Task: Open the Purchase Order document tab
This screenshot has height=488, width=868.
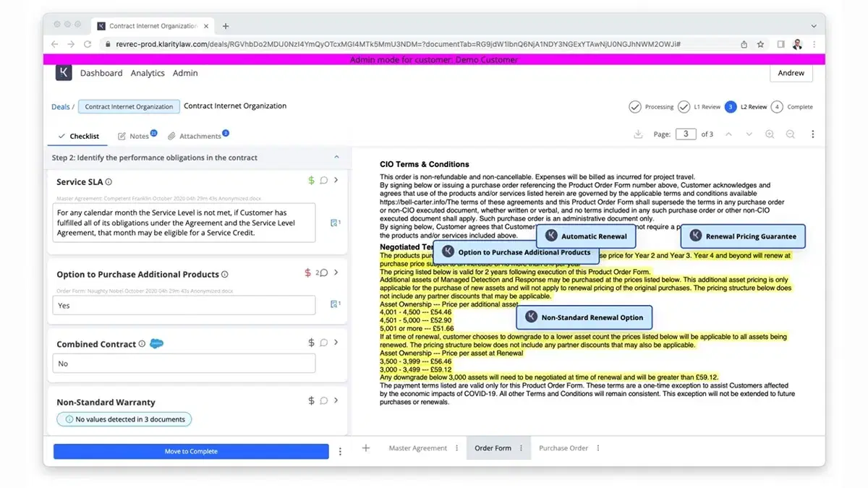Action: pos(563,448)
